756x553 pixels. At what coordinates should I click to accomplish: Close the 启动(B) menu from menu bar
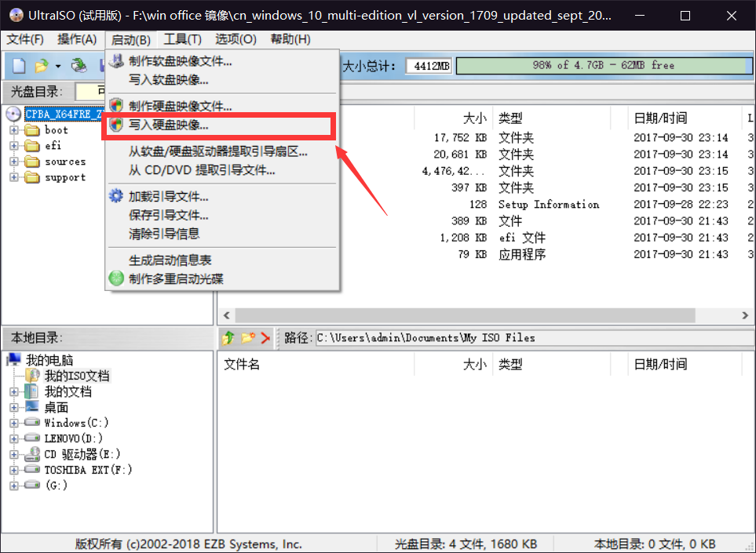point(131,39)
